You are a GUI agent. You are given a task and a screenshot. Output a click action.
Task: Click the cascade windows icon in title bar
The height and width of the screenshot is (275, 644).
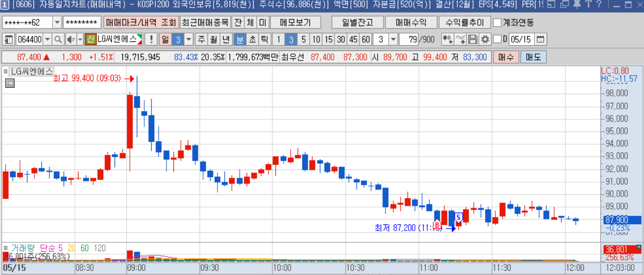[564, 5]
